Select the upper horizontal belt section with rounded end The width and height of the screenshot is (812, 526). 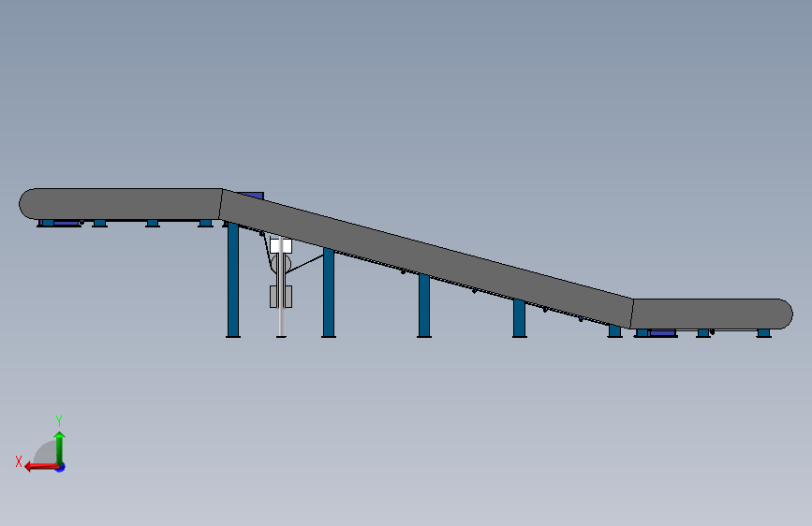click(x=121, y=204)
